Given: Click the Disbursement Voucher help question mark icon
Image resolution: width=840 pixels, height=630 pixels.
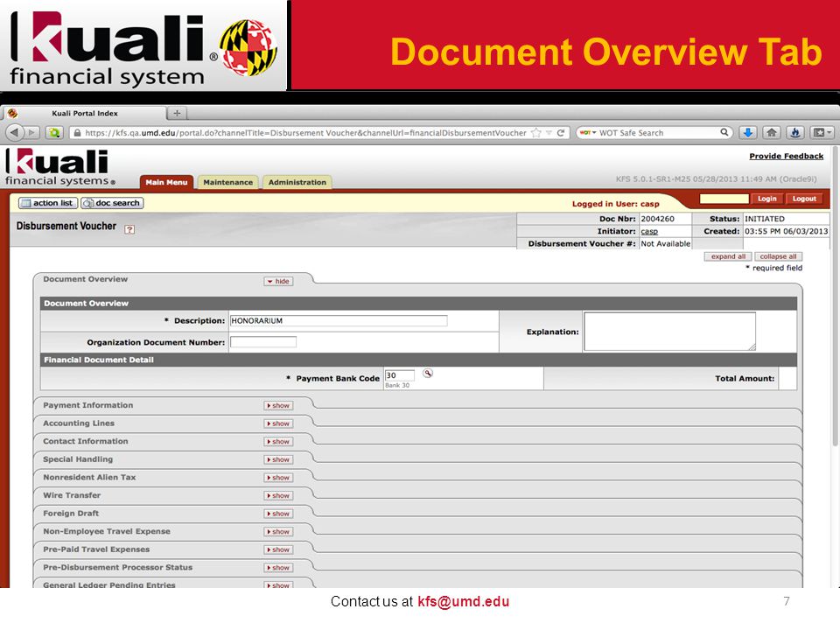Looking at the screenshot, I should pyautogui.click(x=129, y=229).
